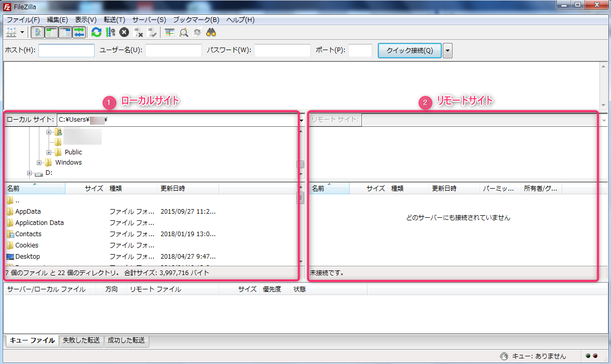The height and width of the screenshot is (364, 611).
Task: Select the Public folder in the tree
Action: tap(73, 152)
